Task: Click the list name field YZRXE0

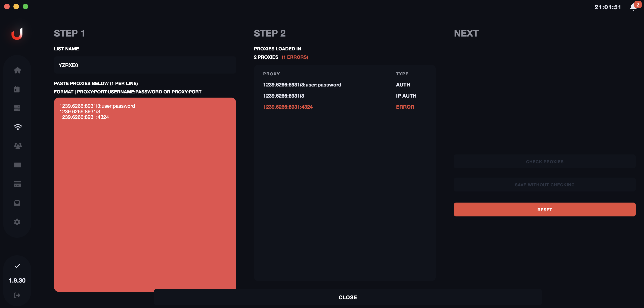Action: 145,65
